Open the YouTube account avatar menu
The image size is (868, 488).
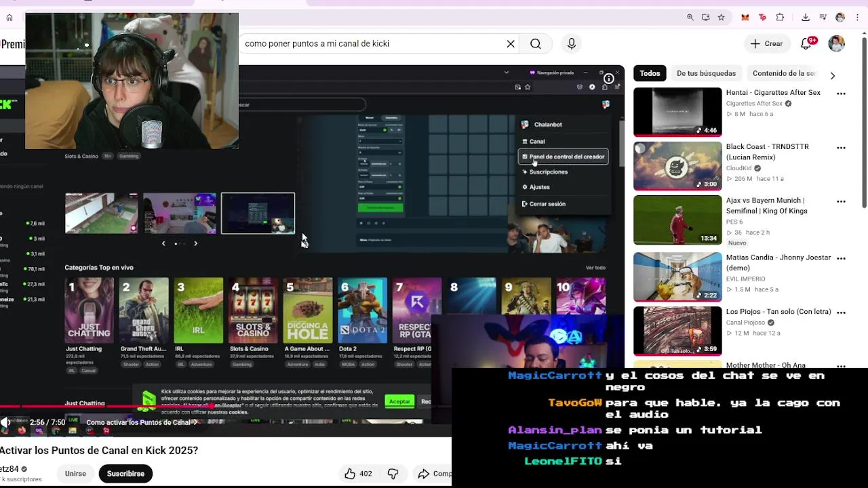[x=837, y=43]
